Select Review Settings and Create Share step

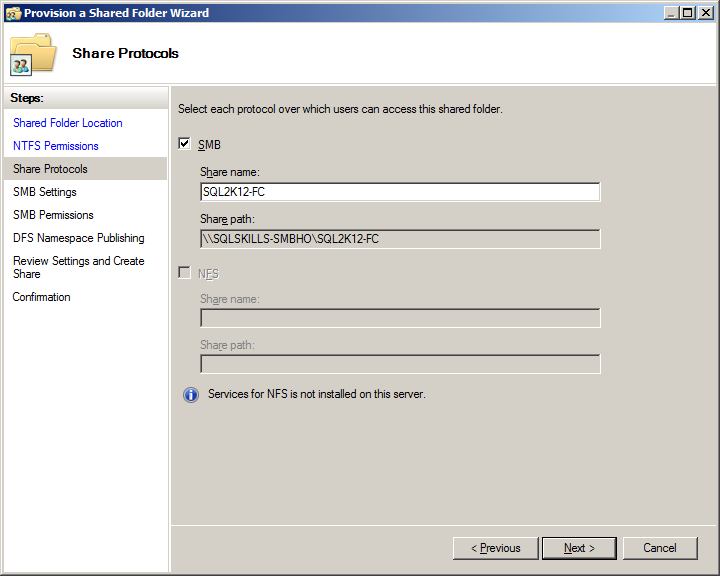[x=79, y=267]
